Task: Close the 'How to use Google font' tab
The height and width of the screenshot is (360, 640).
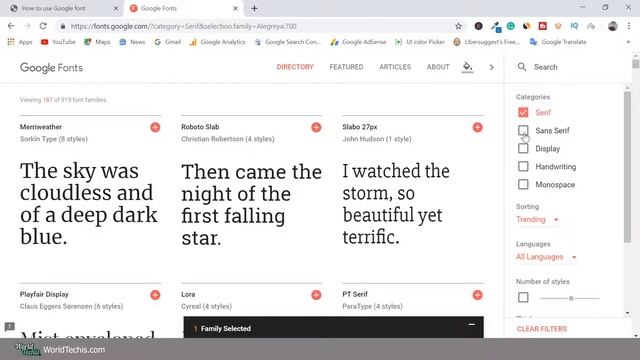Action: point(116,8)
